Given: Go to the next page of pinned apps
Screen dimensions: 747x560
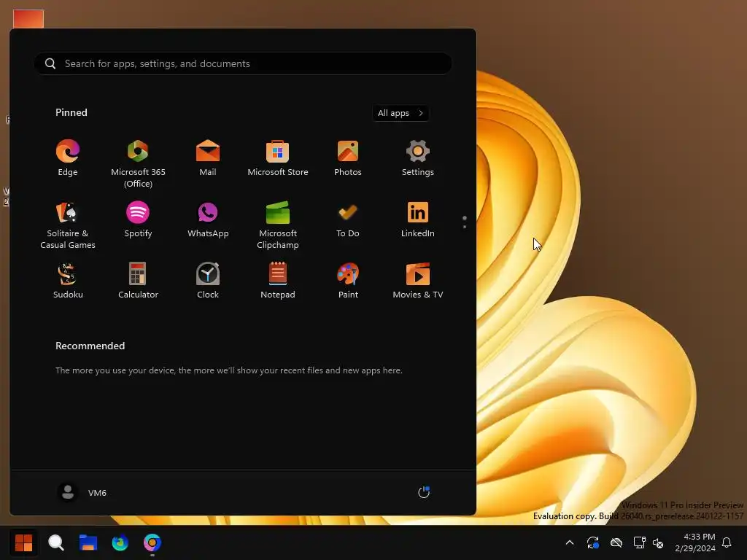Looking at the screenshot, I should (x=465, y=227).
